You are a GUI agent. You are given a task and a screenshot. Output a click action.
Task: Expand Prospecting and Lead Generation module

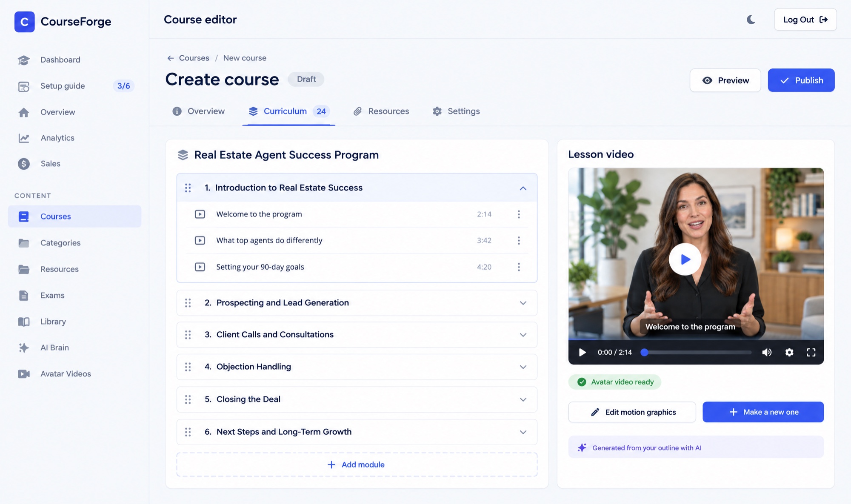(x=523, y=303)
